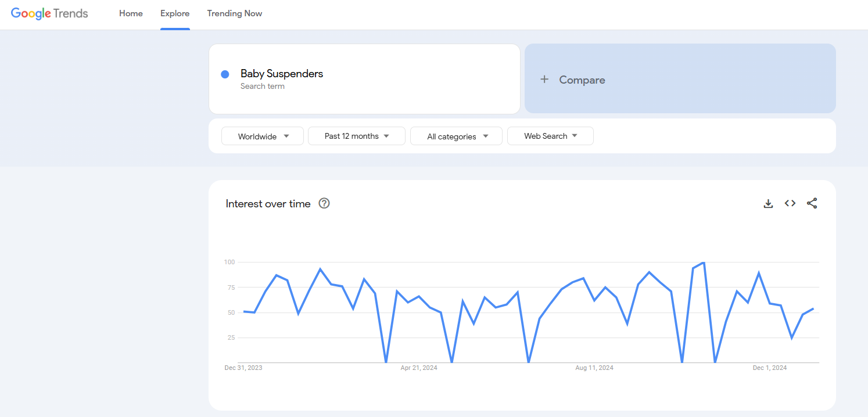Open the Trending Now tab
This screenshot has height=417, width=868.
[x=235, y=13]
